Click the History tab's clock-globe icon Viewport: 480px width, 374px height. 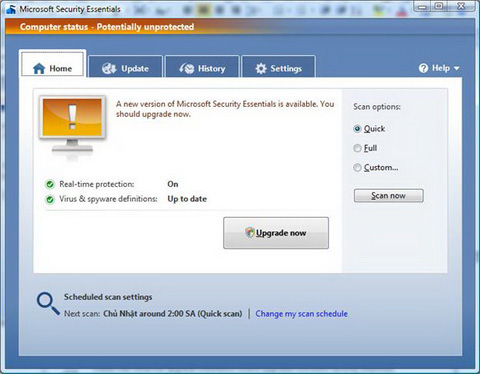tap(187, 68)
